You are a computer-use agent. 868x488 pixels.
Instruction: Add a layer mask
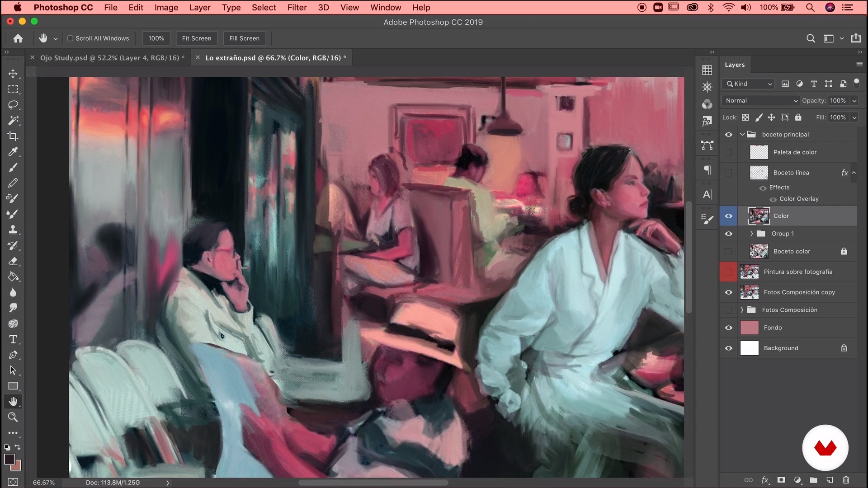click(x=781, y=480)
